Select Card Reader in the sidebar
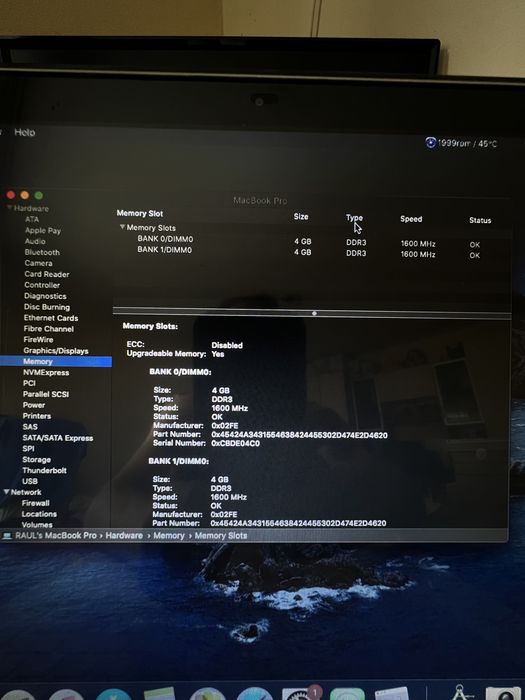Screen dimensions: 525x700 point(47,274)
